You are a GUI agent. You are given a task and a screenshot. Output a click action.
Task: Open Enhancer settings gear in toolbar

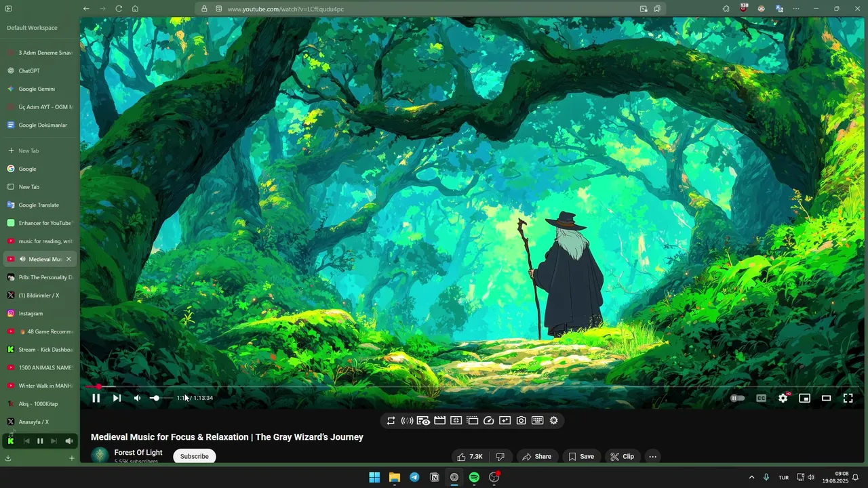click(553, 420)
